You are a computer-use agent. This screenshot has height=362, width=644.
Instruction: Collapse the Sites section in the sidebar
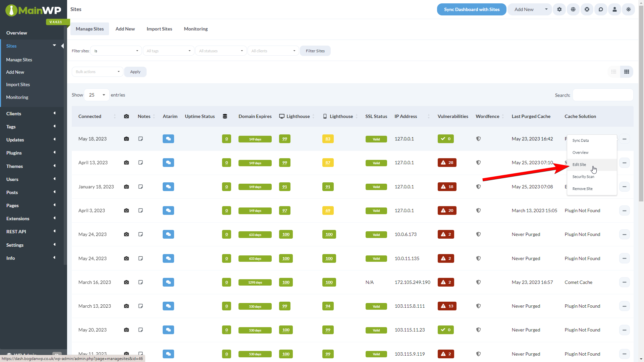(54, 45)
